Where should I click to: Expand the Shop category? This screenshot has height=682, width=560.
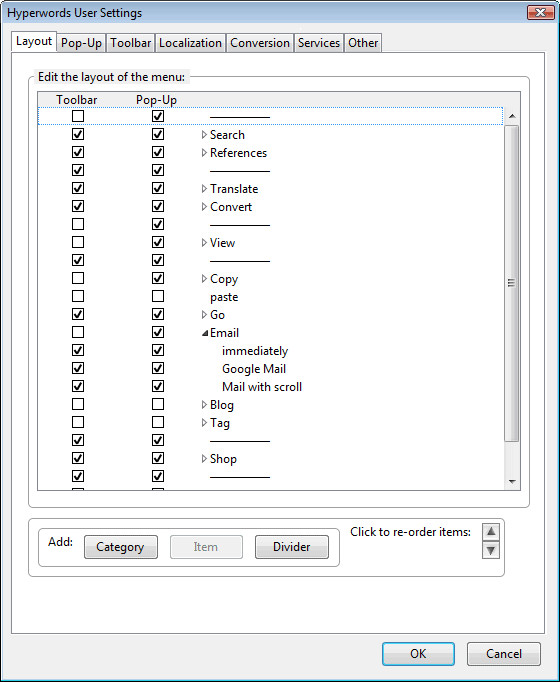(x=204, y=458)
